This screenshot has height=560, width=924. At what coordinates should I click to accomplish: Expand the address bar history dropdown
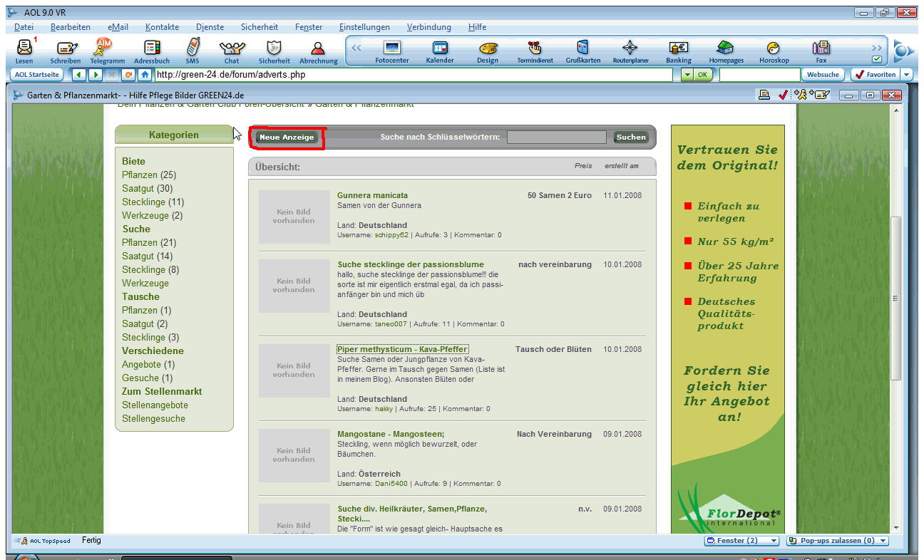click(x=686, y=74)
